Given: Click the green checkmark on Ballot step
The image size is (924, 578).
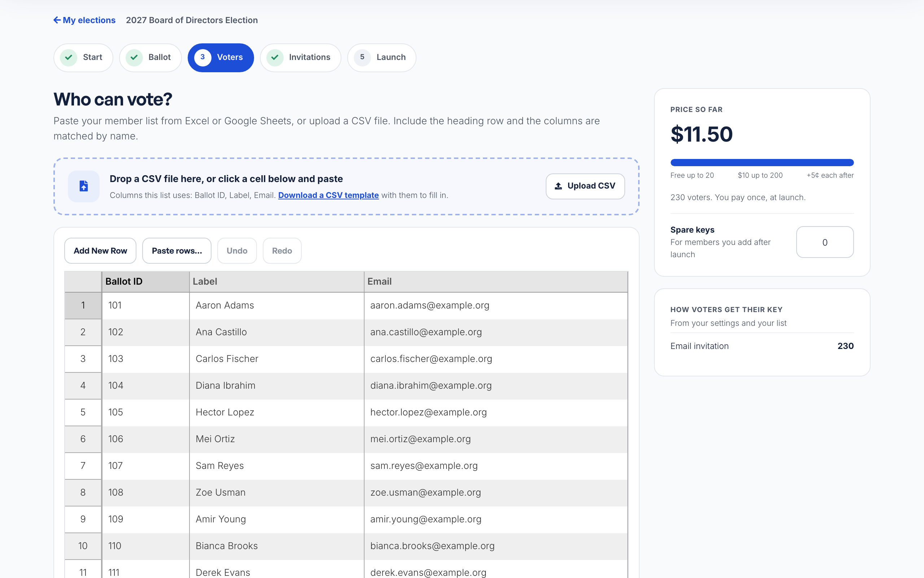Looking at the screenshot, I should (134, 57).
